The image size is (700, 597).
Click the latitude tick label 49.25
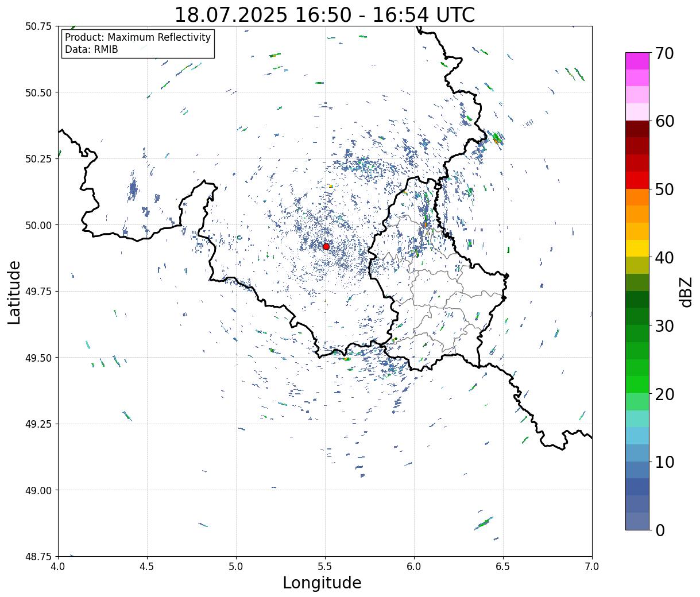(38, 424)
